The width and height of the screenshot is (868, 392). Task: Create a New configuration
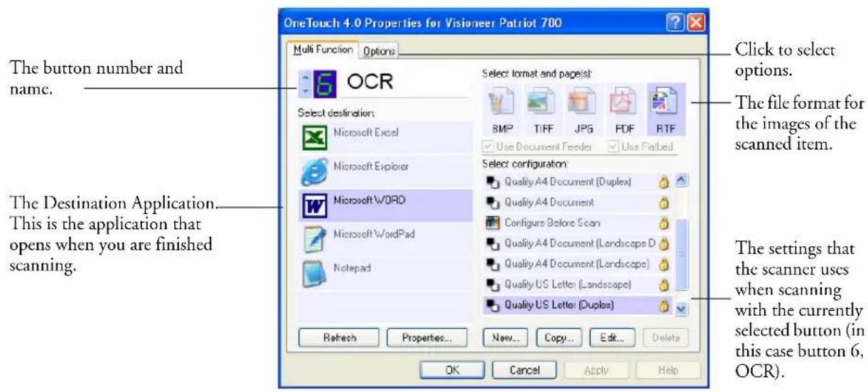(x=506, y=337)
